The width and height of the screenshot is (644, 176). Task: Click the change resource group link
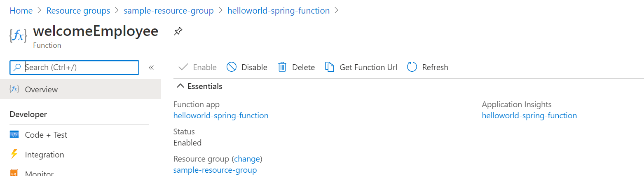247,159
